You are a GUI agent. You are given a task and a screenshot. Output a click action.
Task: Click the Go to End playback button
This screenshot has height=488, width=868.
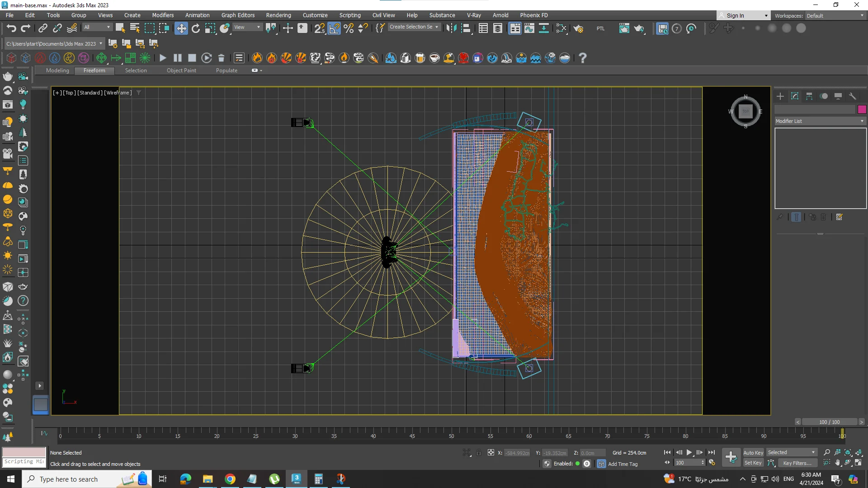(712, 452)
